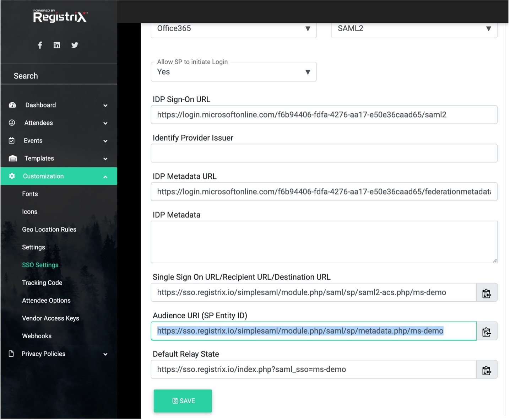Click the Attendees smiley icon
This screenshot has height=420, width=510.
[12, 123]
